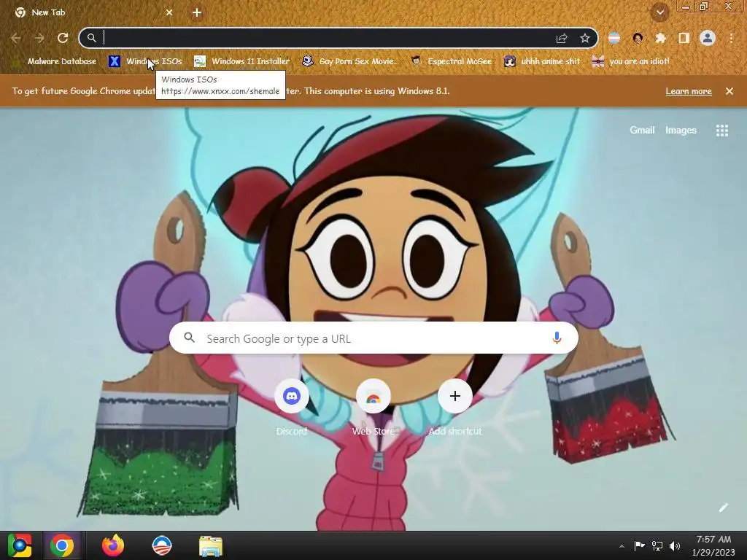Open the flag-colored extension icon
This screenshot has height=560, width=747.
coord(614,38)
